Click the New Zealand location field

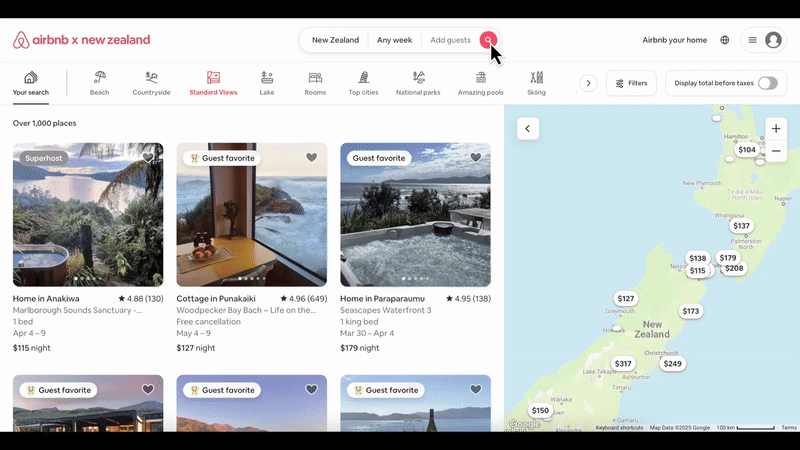point(335,40)
